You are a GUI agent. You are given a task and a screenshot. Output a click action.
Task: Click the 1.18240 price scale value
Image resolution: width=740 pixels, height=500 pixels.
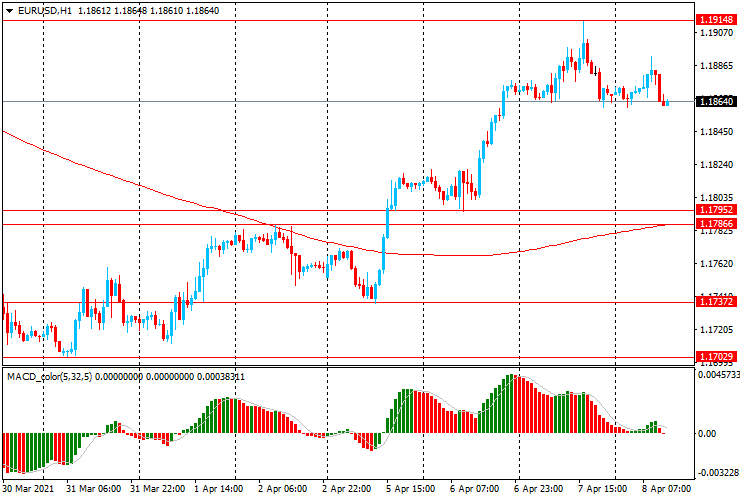717,165
